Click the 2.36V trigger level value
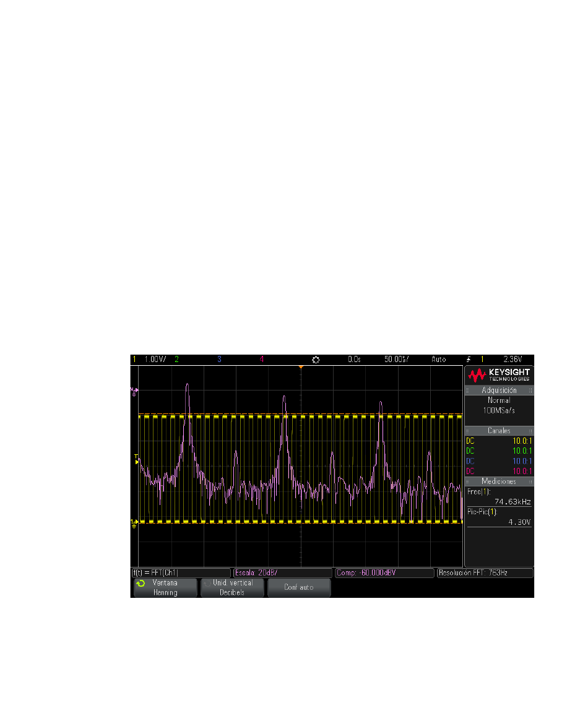 (512, 359)
